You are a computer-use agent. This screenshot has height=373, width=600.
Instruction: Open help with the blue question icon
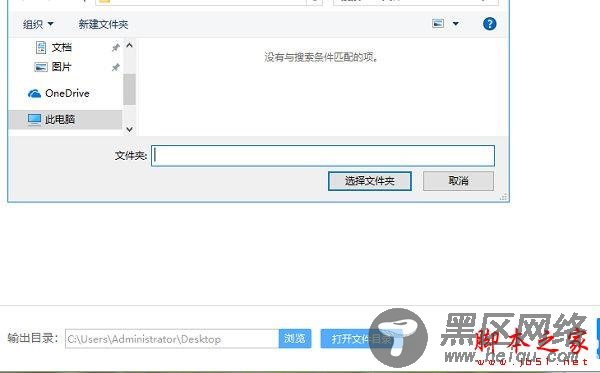[x=489, y=24]
